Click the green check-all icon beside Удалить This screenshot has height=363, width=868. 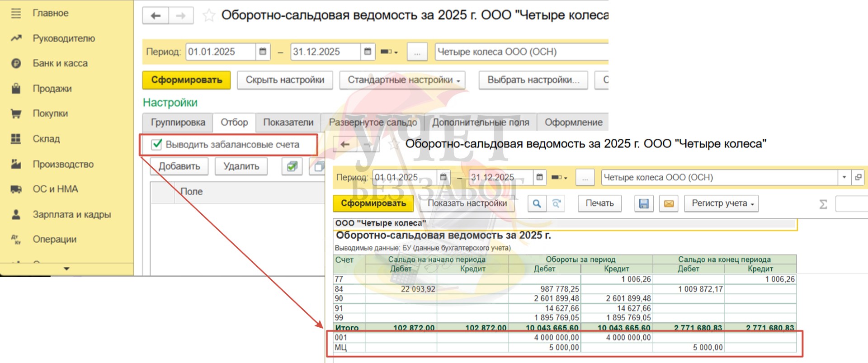(292, 166)
